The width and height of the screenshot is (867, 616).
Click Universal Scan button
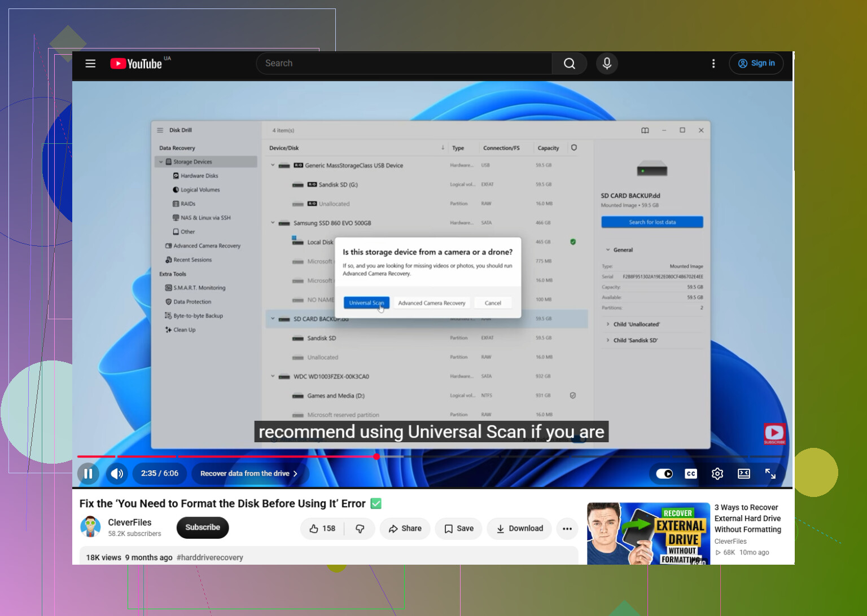[x=366, y=303]
